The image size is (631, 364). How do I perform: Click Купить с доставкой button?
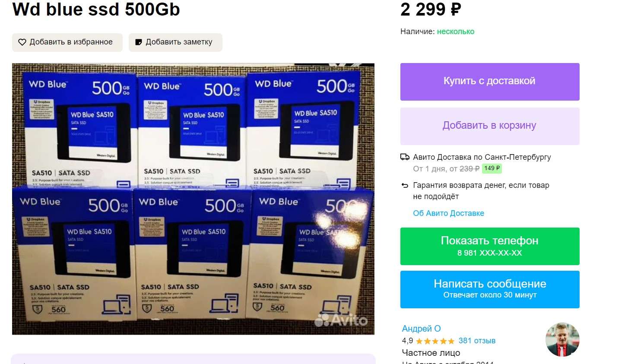pyautogui.click(x=490, y=82)
